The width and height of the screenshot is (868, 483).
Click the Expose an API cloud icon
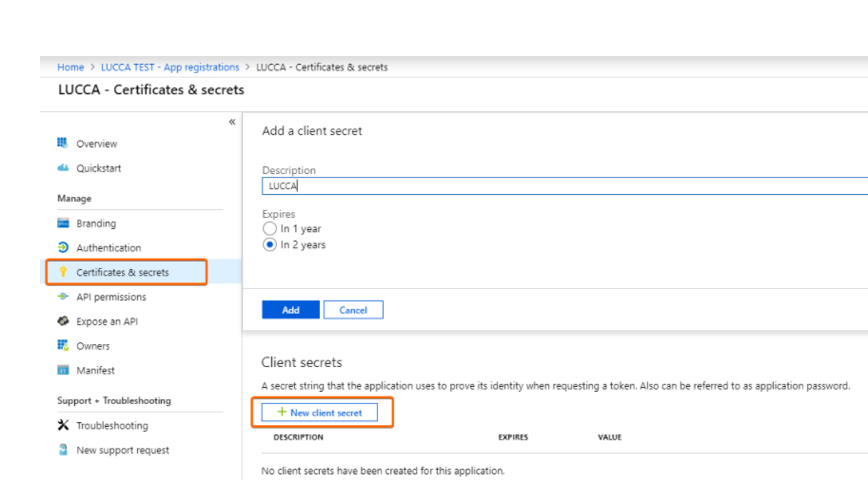tap(63, 321)
